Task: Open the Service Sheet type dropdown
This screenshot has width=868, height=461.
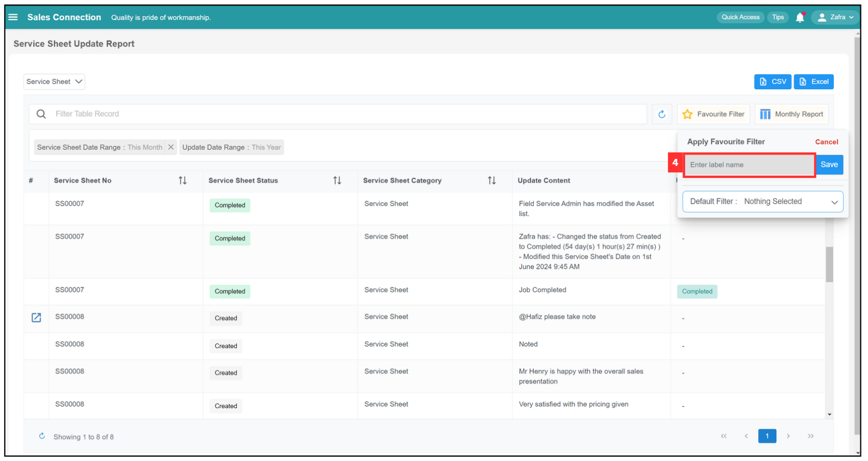Action: coord(54,82)
